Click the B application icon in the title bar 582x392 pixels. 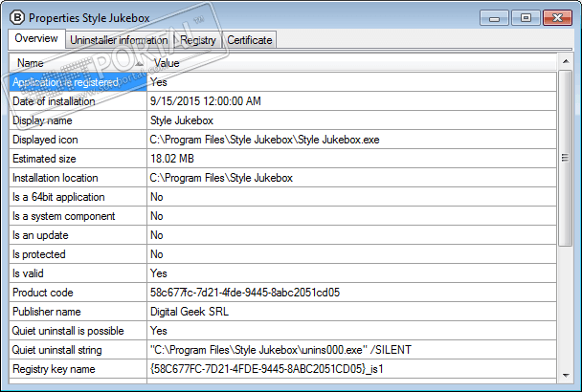[x=17, y=17]
